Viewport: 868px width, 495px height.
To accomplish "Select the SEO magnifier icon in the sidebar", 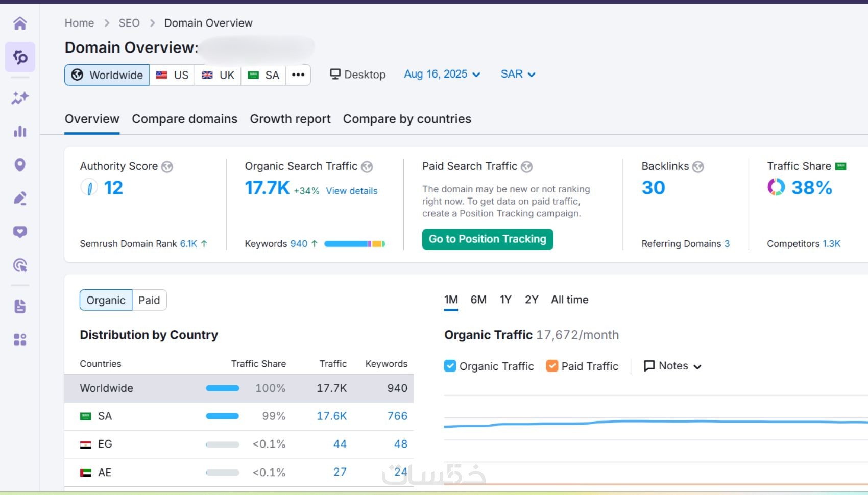I will [20, 57].
